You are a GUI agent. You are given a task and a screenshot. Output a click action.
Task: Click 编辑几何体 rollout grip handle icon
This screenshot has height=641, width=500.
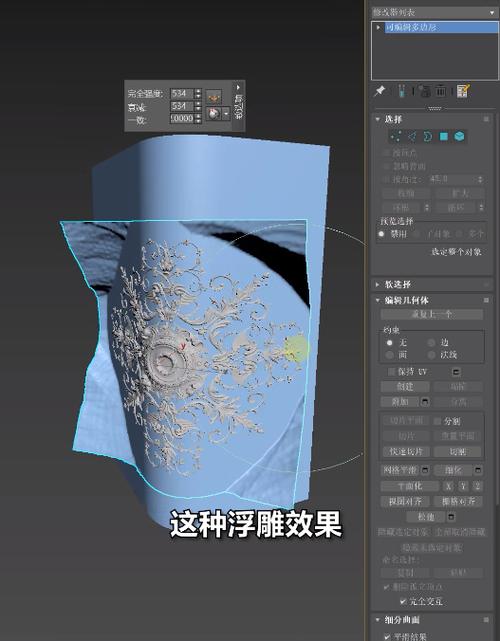coord(486,300)
